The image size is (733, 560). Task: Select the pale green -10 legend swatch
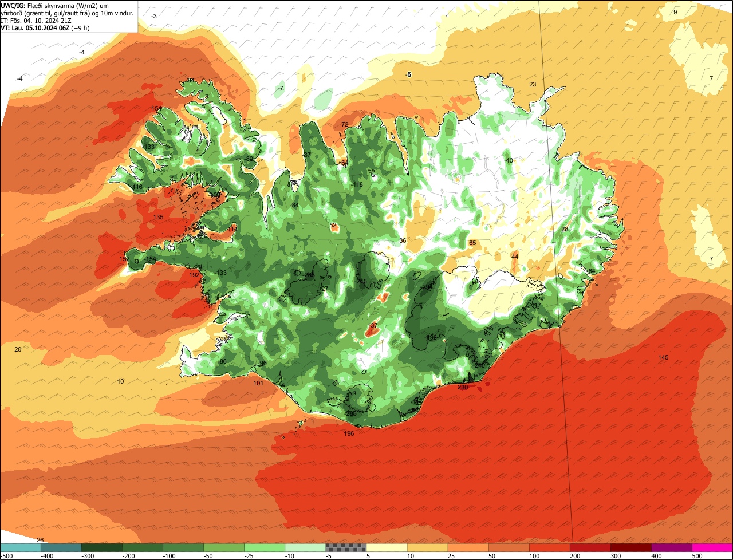pos(305,547)
